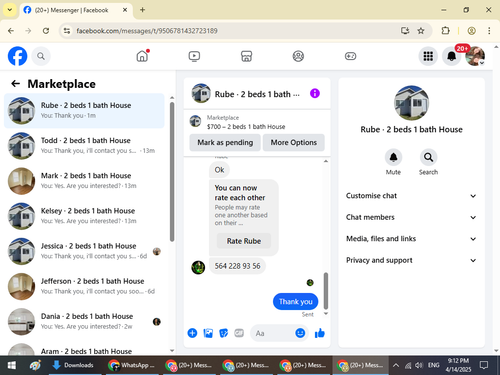This screenshot has width=500, height=375.
Task: Open the Facebook home logo
Action: click(x=17, y=56)
